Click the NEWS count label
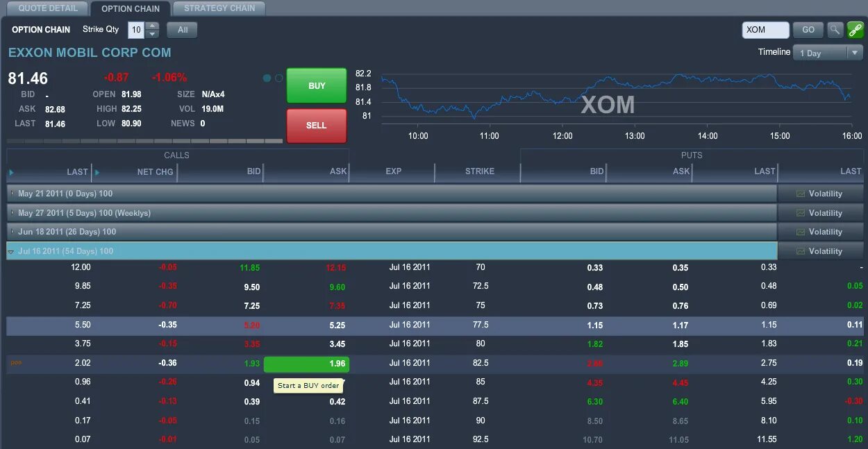This screenshot has height=449, width=868. tap(183, 124)
